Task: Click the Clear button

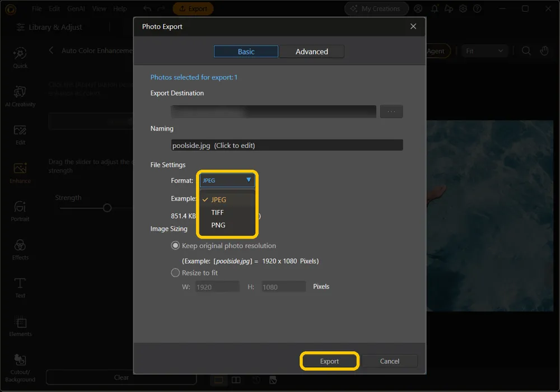Action: point(121,377)
